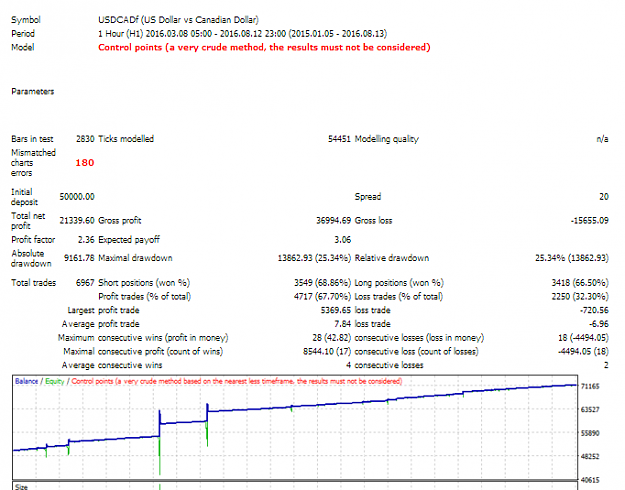The image size is (625, 490).
Task: Click the chart axis label 71165
Action: point(590,386)
